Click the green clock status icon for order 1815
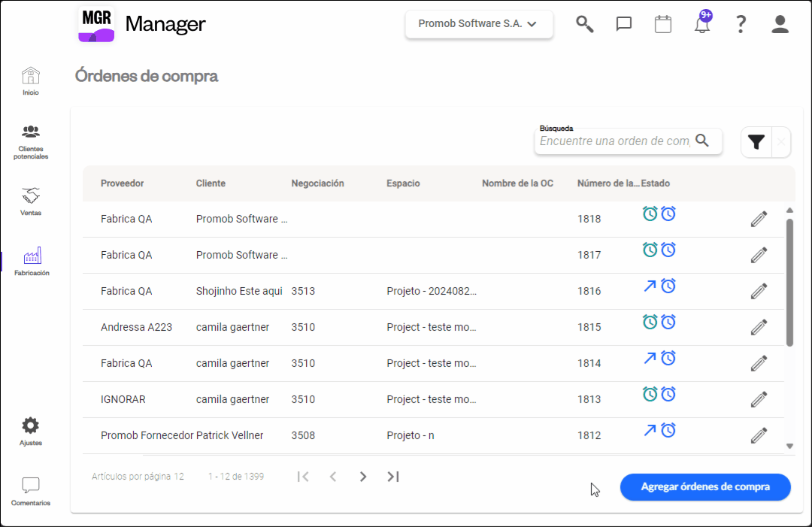The height and width of the screenshot is (527, 812). (650, 322)
